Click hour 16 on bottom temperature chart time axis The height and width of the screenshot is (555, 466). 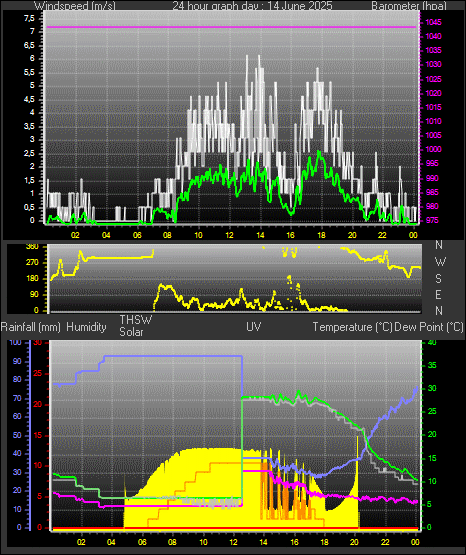(294, 542)
